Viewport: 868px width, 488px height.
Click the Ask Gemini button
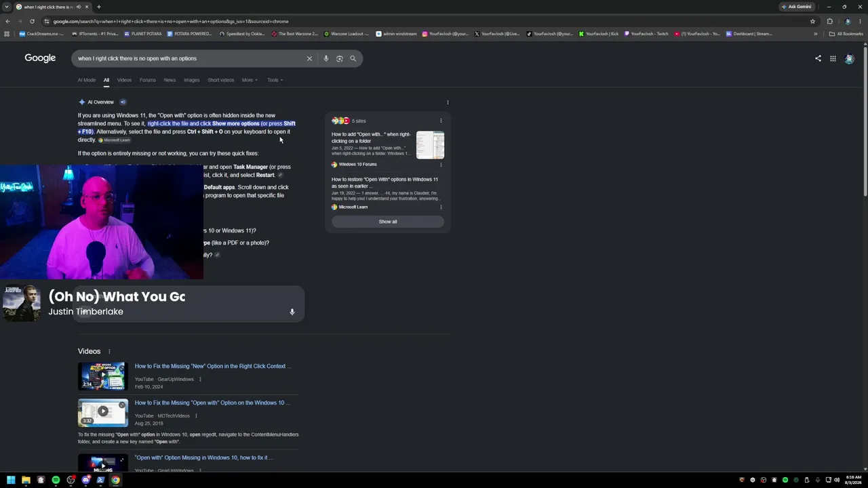pyautogui.click(x=797, y=7)
